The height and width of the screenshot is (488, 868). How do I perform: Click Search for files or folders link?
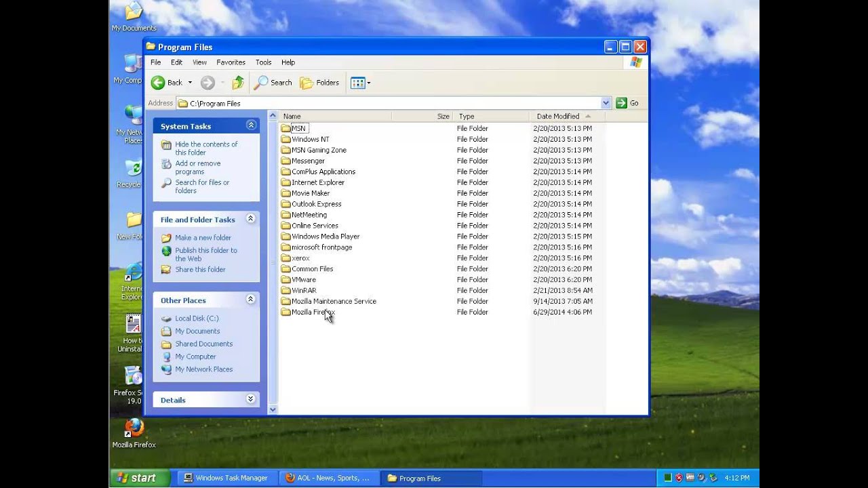click(202, 186)
